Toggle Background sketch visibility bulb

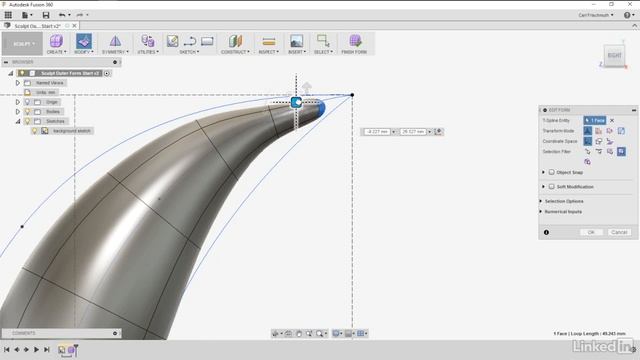pos(35,131)
